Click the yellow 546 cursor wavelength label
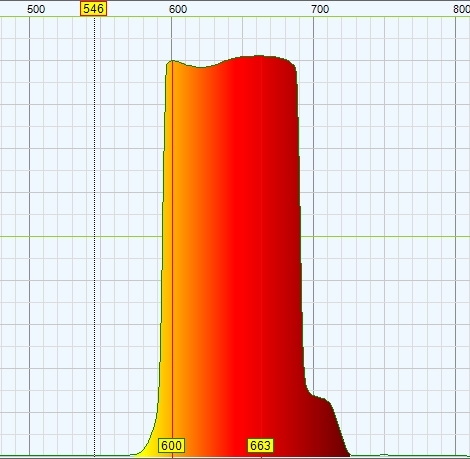Screen dimensions: 470x459 coord(93,9)
